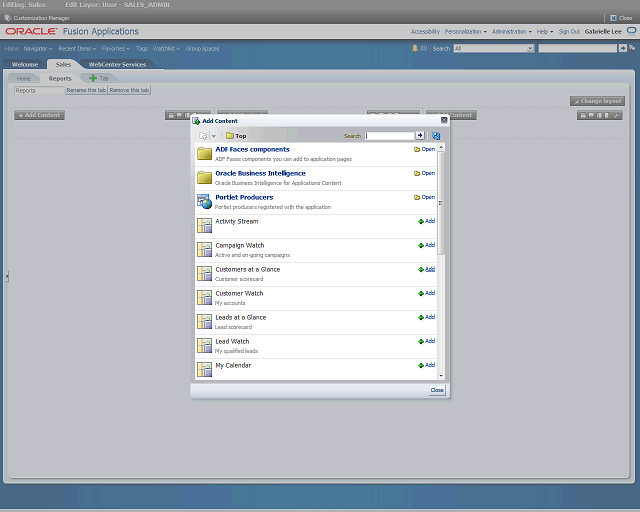
Task: Click the catalog list scroll down arrow
Action: tap(441, 376)
